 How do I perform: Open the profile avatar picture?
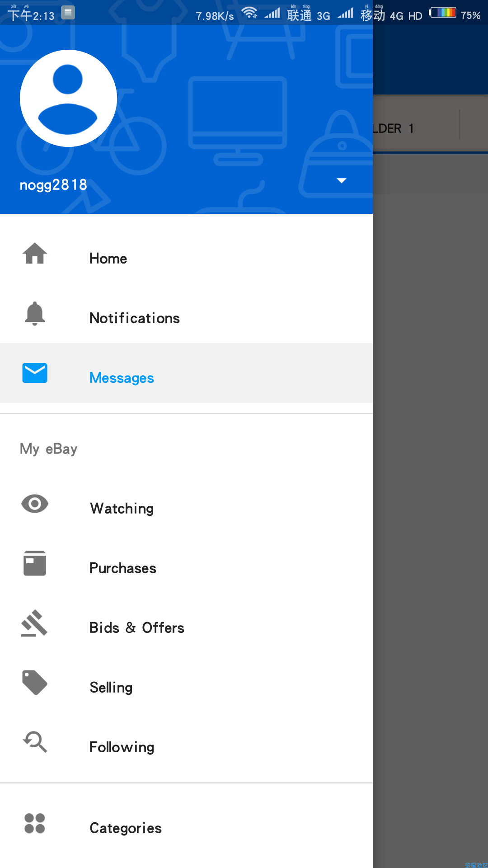tap(68, 99)
